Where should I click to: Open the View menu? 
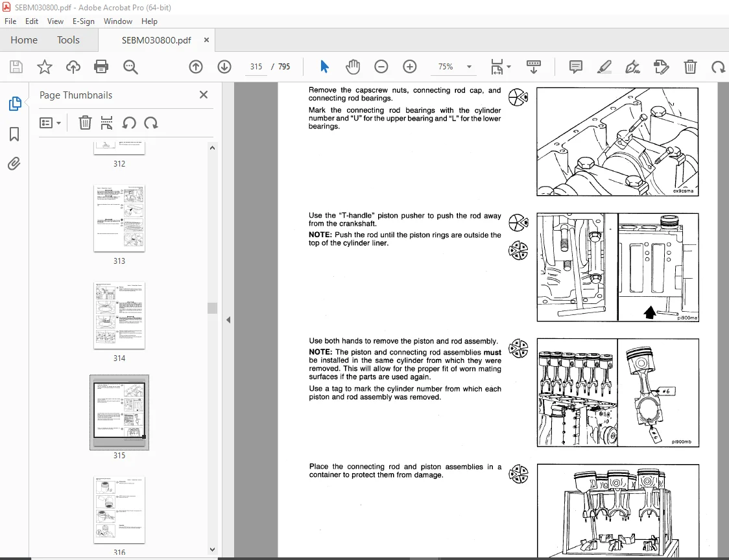pyautogui.click(x=55, y=21)
